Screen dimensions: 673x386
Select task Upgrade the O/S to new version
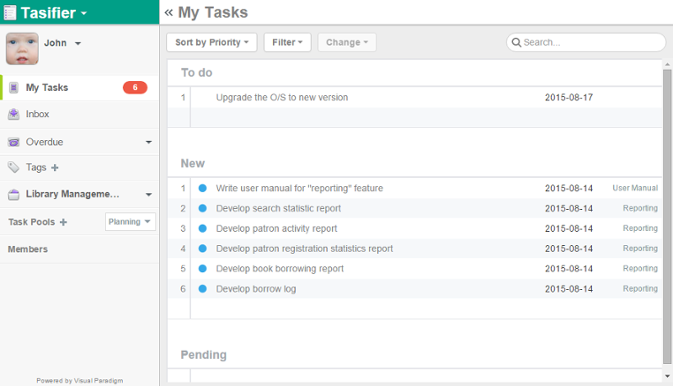coord(282,97)
